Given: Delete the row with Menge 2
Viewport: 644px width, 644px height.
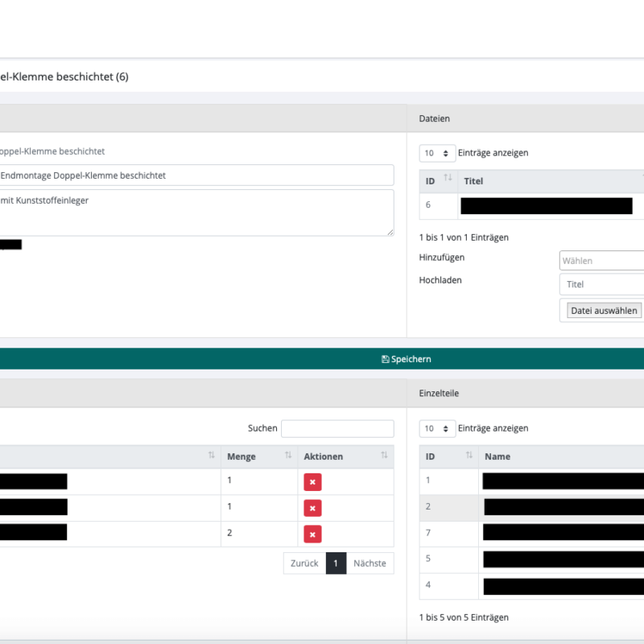Looking at the screenshot, I should pyautogui.click(x=312, y=534).
